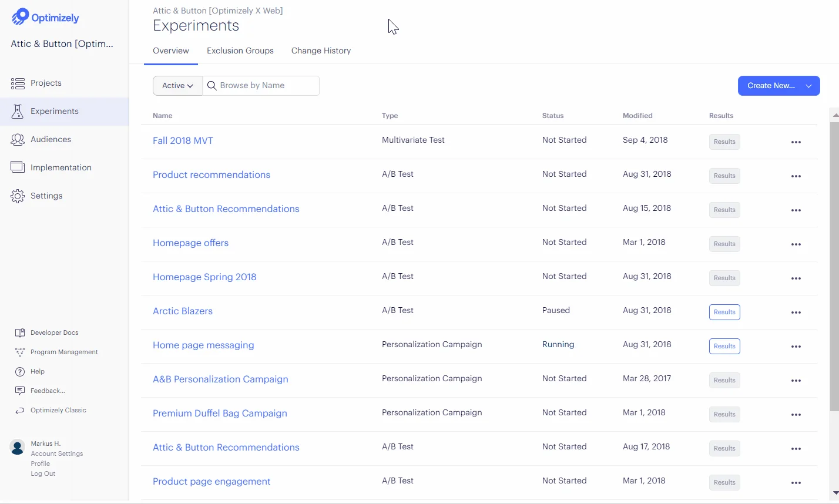Open Markus H. account avatar

[x=18, y=447]
